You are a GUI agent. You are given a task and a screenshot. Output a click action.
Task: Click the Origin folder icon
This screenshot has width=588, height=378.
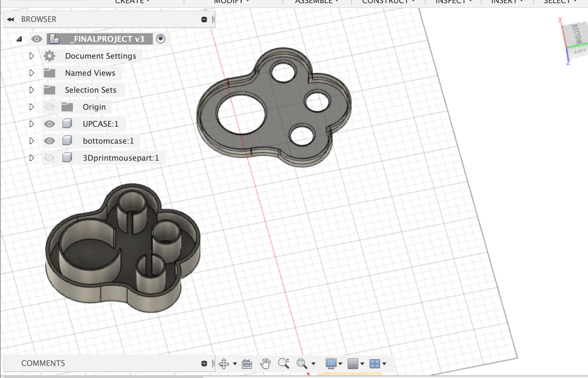(x=67, y=107)
